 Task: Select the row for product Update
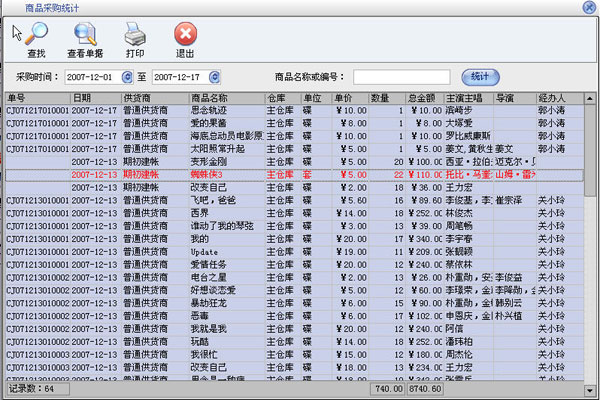[226, 252]
